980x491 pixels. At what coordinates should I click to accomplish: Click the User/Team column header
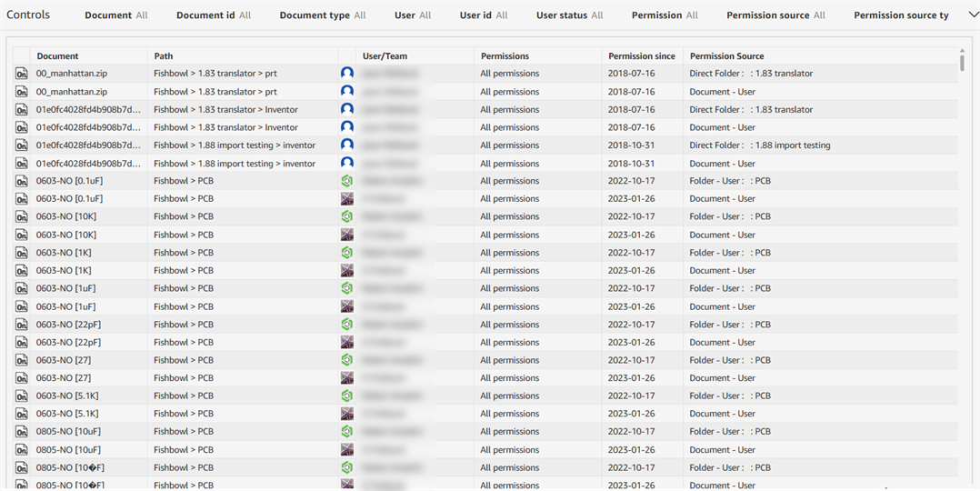click(385, 56)
